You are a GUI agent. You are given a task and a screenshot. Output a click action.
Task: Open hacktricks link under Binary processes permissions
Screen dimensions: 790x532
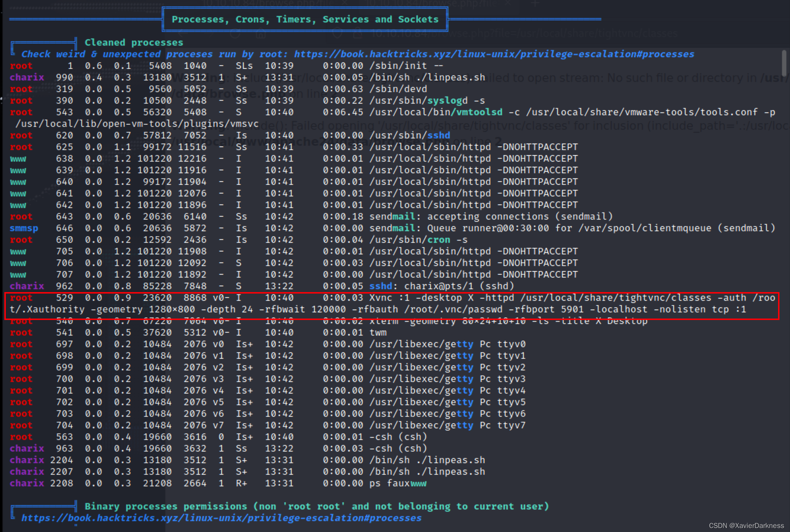221,518
